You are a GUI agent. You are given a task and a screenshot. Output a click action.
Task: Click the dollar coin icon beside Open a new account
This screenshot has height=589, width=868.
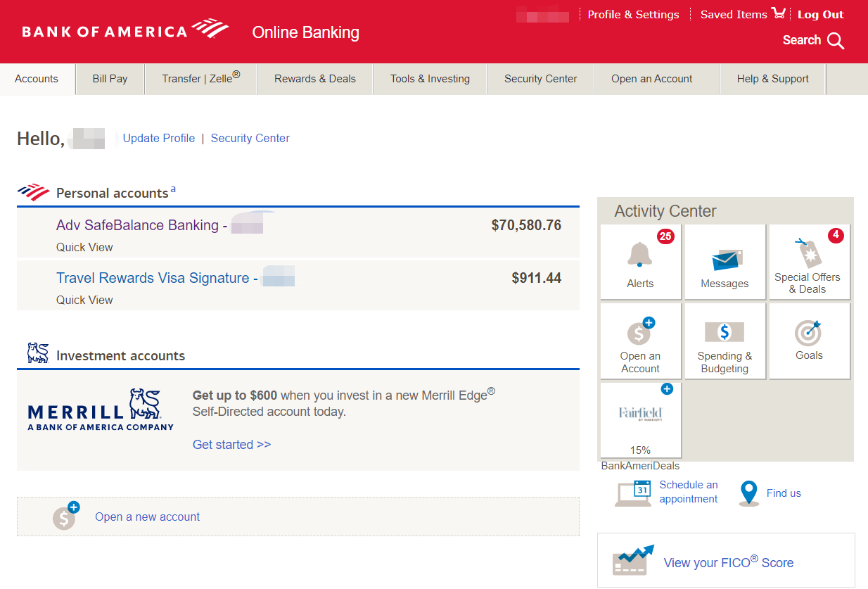(x=66, y=516)
